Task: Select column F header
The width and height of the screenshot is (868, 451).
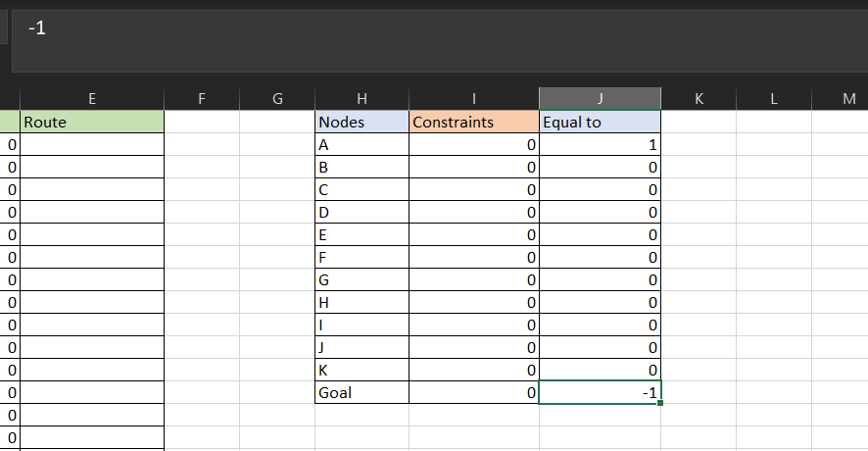Action: [x=201, y=98]
